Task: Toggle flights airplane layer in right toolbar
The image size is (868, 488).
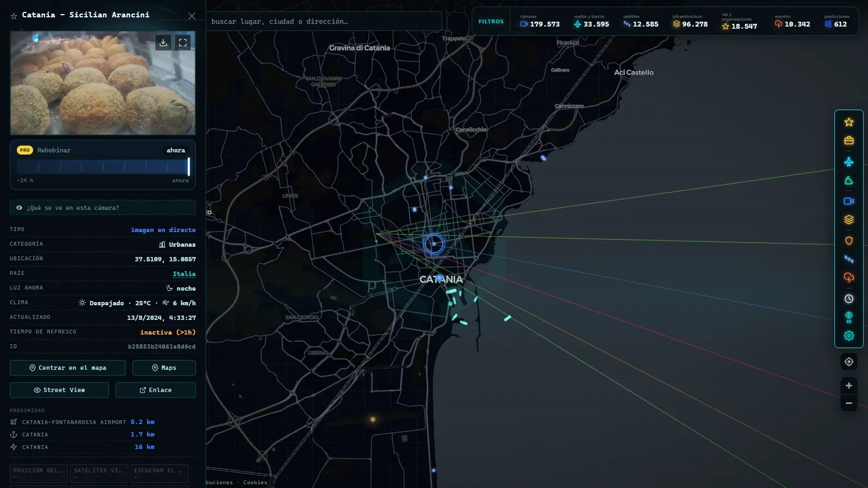Action: click(x=849, y=162)
